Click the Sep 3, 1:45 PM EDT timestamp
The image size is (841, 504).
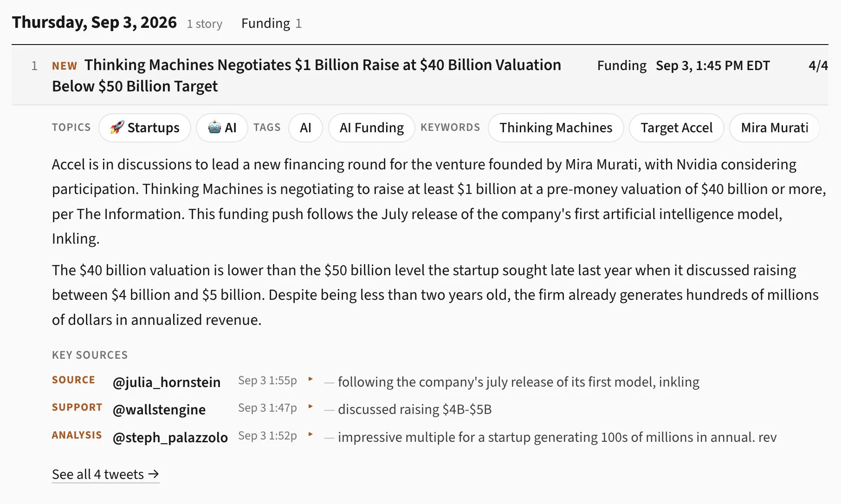(712, 66)
